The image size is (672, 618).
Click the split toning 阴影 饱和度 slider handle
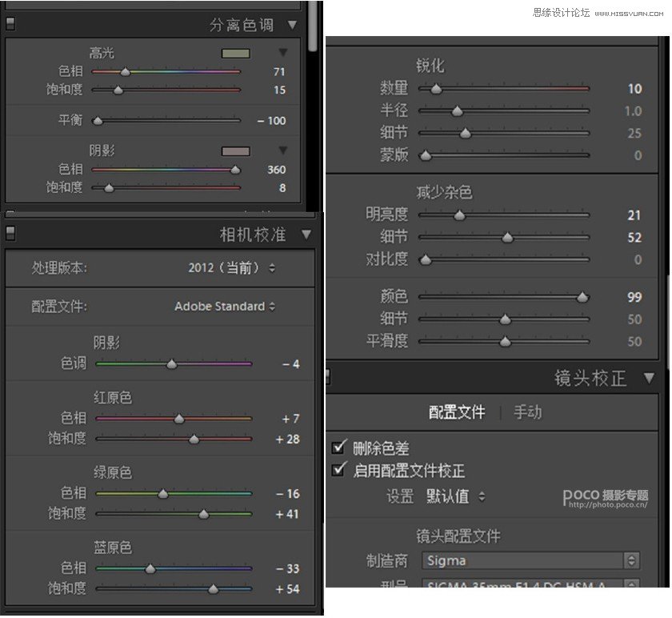tap(109, 188)
